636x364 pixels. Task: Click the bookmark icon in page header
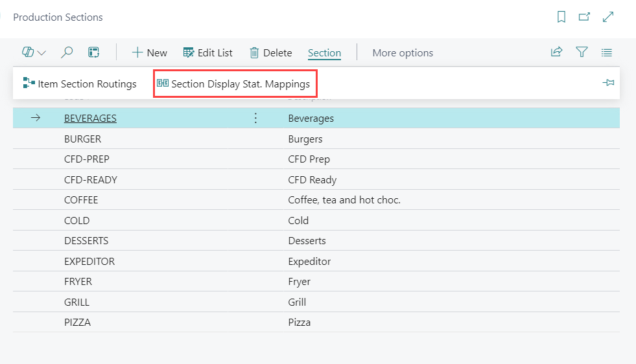coord(561,17)
